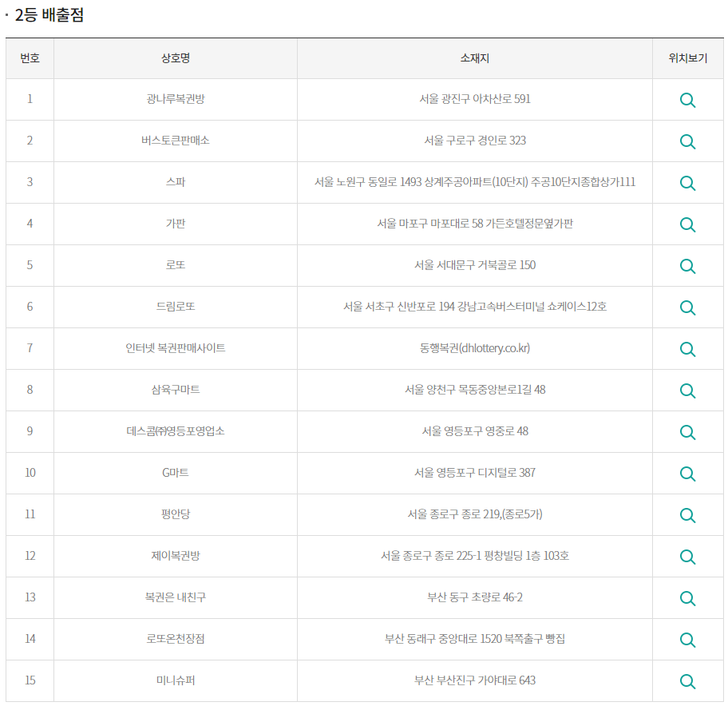Image resolution: width=728 pixels, height=706 pixels.
Task: Click address 서울 노원구 동일로 1493 상계주공아파트
Action: pos(474,182)
